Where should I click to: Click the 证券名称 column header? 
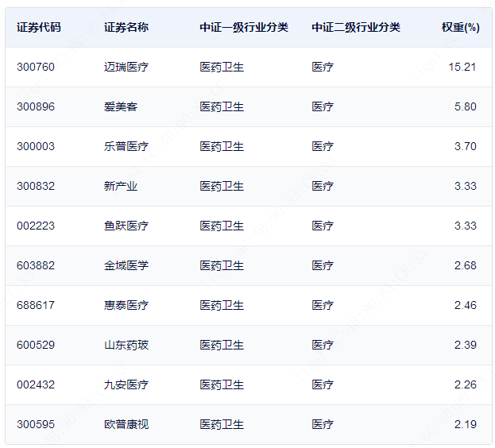click(x=126, y=28)
